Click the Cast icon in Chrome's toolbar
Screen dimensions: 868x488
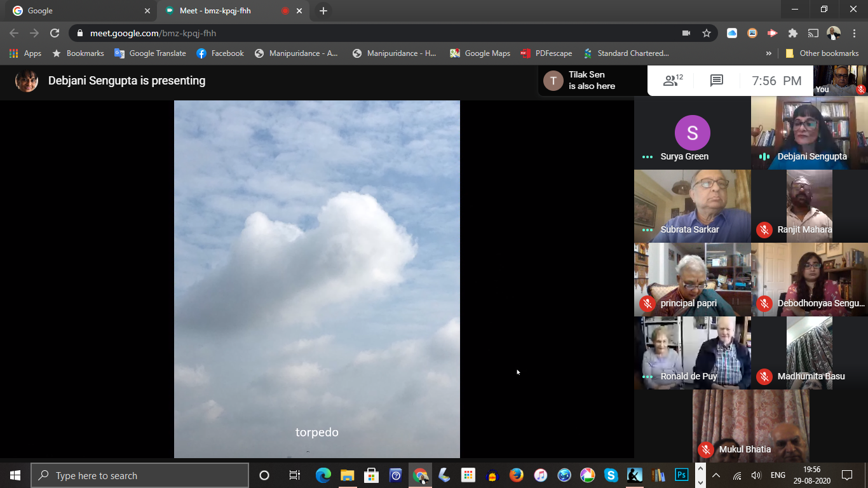click(813, 33)
